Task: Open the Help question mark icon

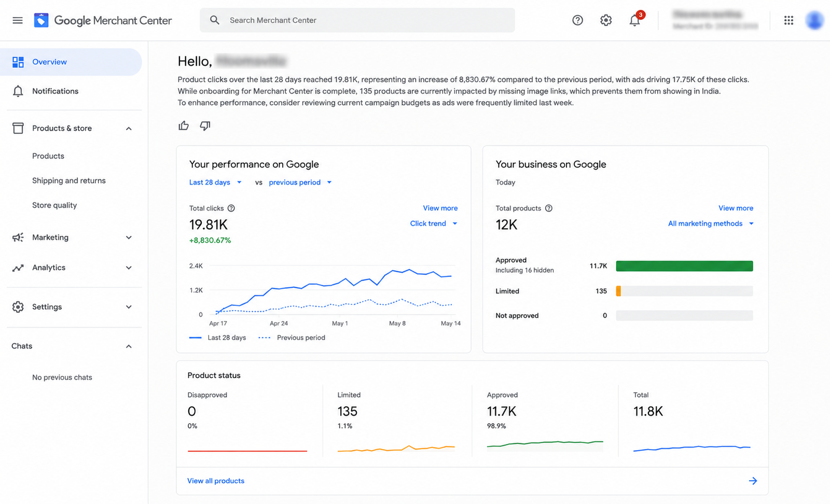Action: tap(577, 20)
